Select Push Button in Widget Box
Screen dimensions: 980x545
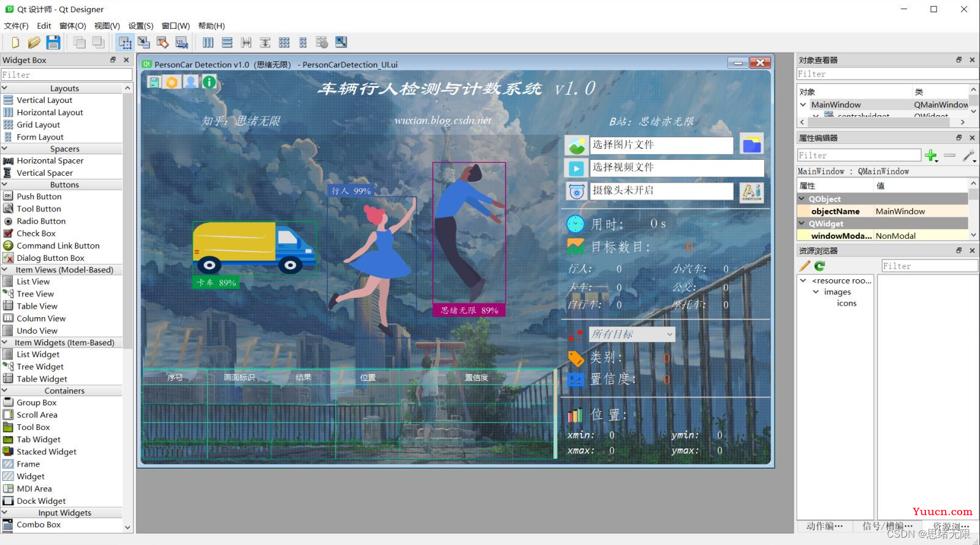pos(39,197)
